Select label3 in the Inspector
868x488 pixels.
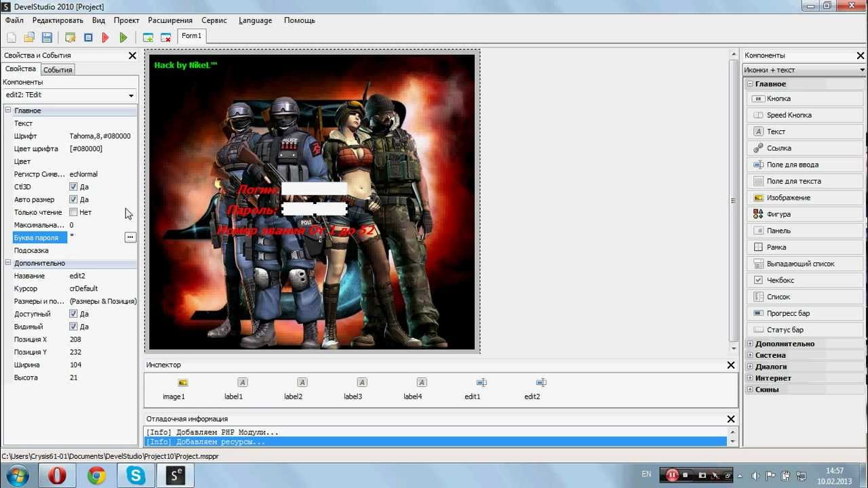(x=353, y=389)
